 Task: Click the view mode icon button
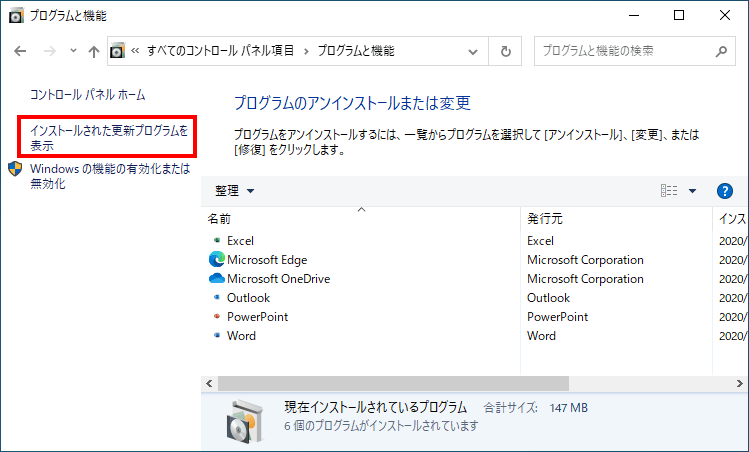tap(669, 191)
